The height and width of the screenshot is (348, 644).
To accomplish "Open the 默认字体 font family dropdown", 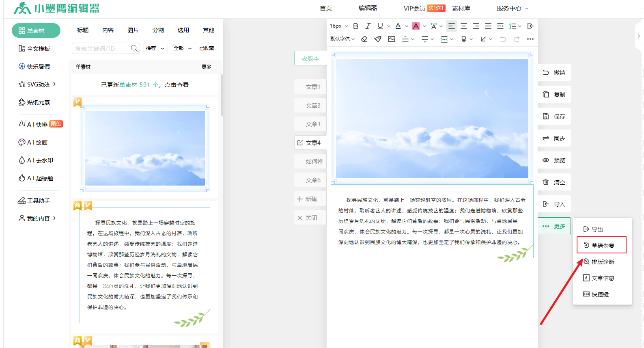I will tap(342, 39).
